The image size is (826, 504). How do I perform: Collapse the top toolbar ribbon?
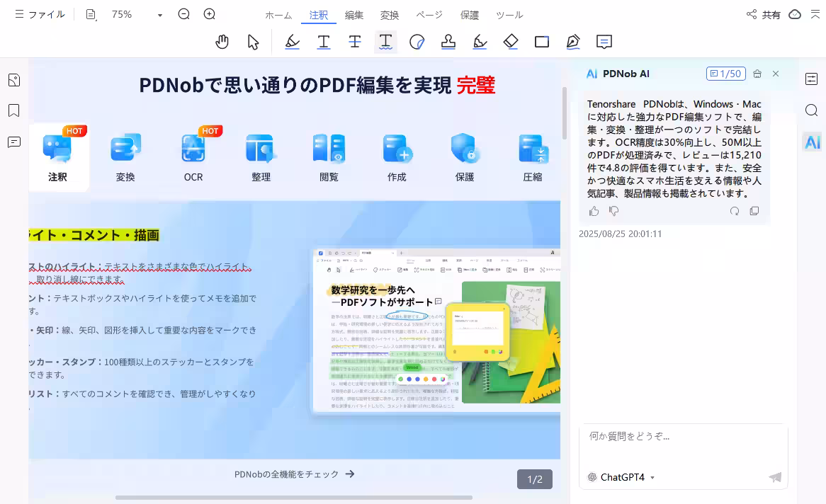point(815,14)
